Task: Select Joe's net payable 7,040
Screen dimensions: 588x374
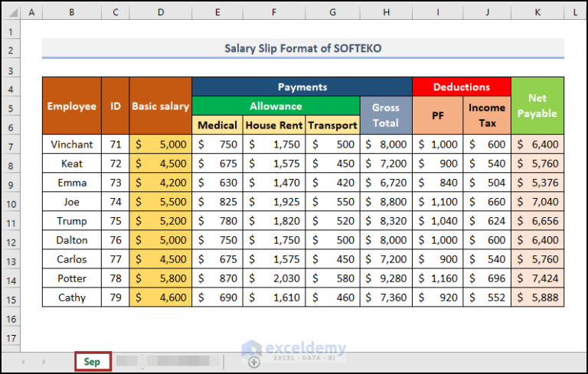Action: [x=537, y=202]
